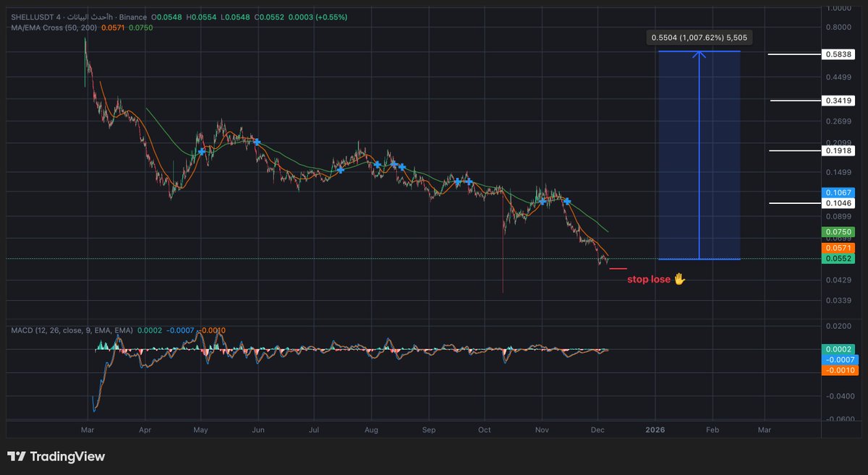Click the 0.1499 price axis label
Image resolution: width=868 pixels, height=475 pixels.
tap(838, 172)
